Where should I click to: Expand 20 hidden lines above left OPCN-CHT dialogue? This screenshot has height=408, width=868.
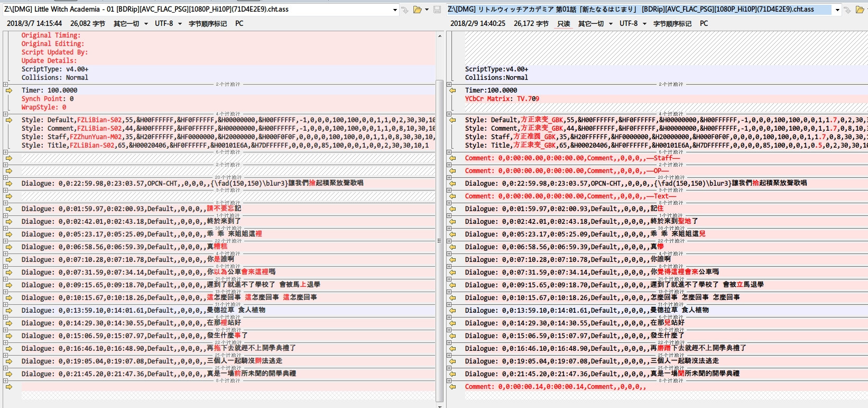pyautogui.click(x=5, y=177)
